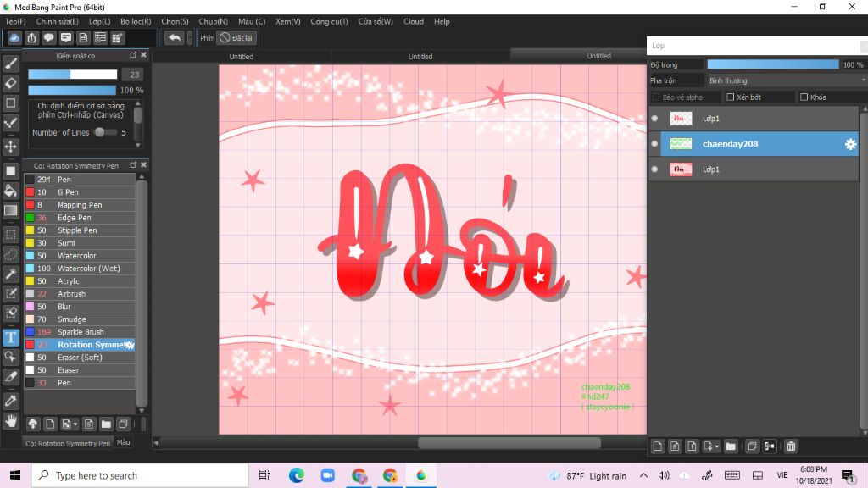This screenshot has height=488, width=868.
Task: Select the Move tool
Action: pyautogui.click(x=10, y=147)
